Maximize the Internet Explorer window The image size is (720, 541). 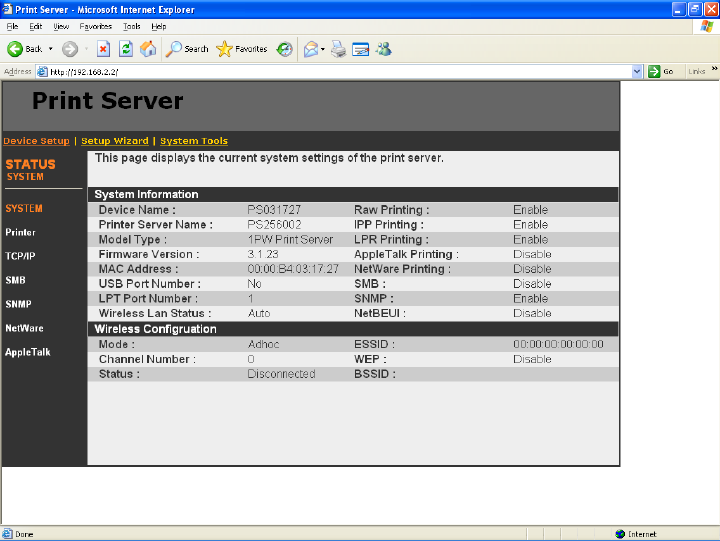[695, 9]
